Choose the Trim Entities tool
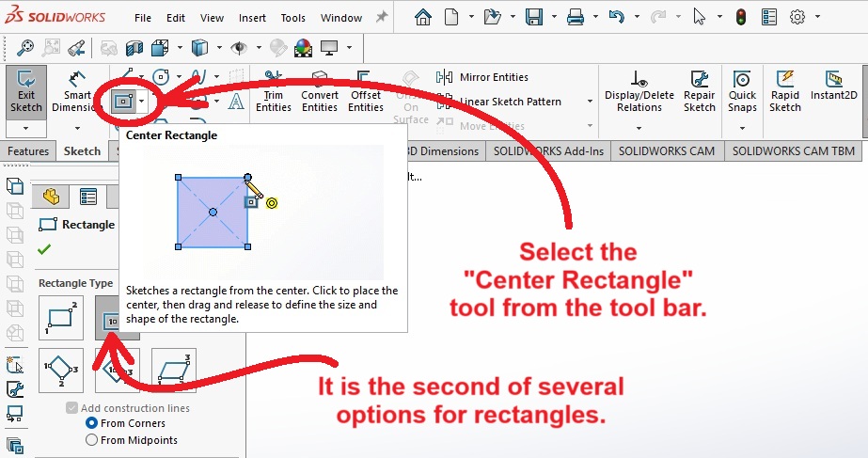 click(274, 92)
